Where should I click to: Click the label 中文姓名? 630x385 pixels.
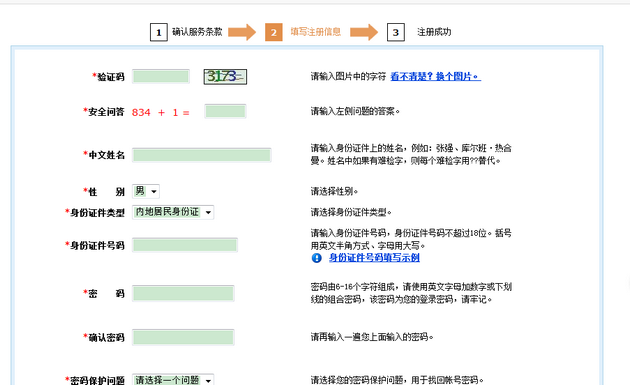pos(106,155)
